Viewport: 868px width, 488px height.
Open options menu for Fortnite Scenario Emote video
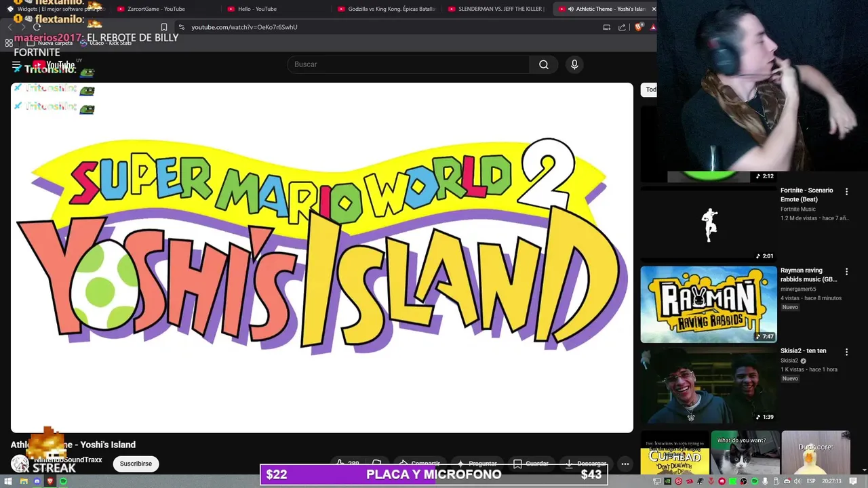coord(846,192)
